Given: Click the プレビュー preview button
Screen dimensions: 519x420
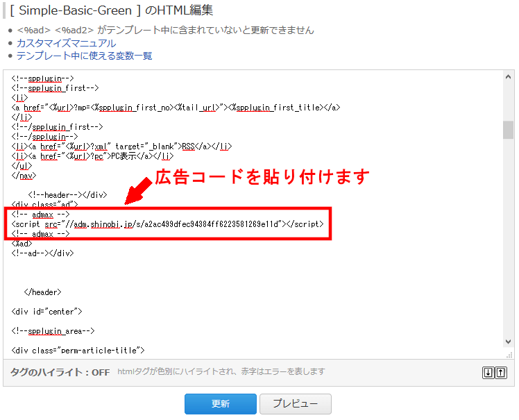Looking at the screenshot, I should [x=296, y=404].
